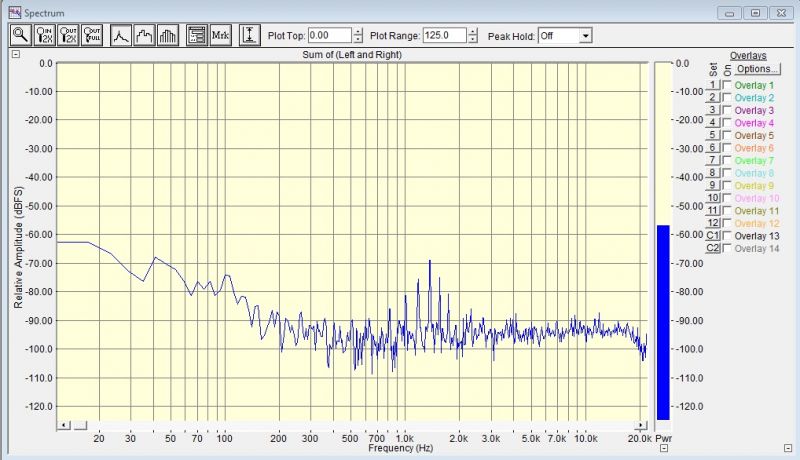Enable the Overlay 10 checkbox
The height and width of the screenshot is (460, 800).
727,197
